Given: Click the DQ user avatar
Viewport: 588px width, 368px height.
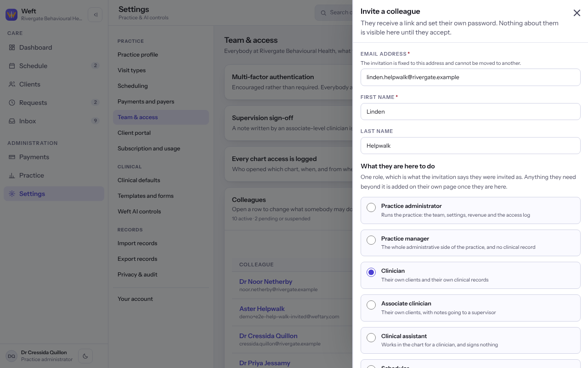Looking at the screenshot, I should pos(11,356).
